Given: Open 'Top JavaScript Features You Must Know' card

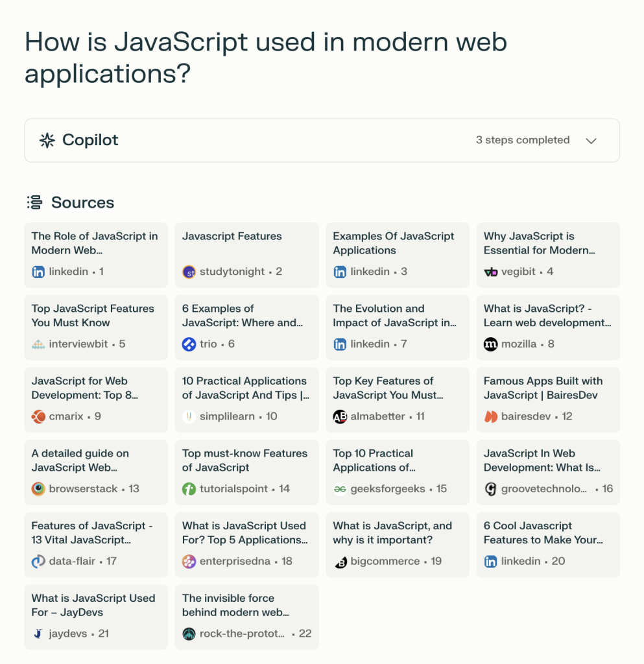Looking at the screenshot, I should [96, 327].
